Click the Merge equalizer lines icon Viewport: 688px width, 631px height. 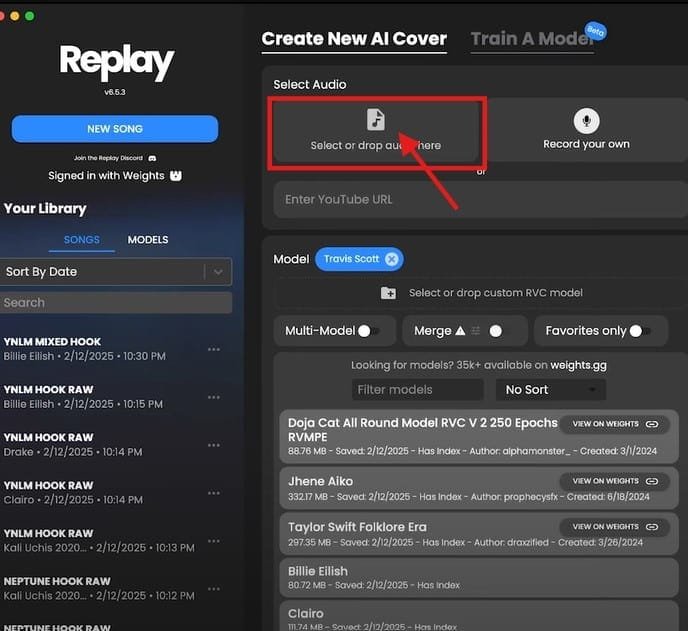pos(476,330)
